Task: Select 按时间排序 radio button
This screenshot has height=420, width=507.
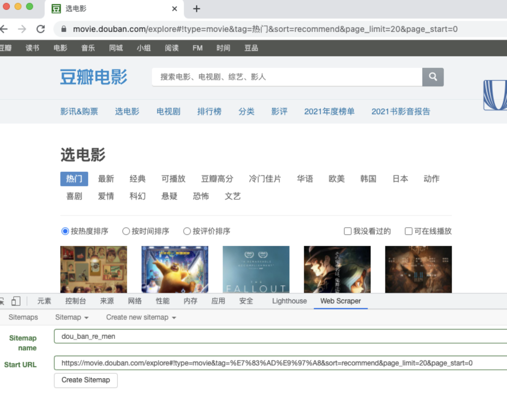Action: (x=126, y=231)
